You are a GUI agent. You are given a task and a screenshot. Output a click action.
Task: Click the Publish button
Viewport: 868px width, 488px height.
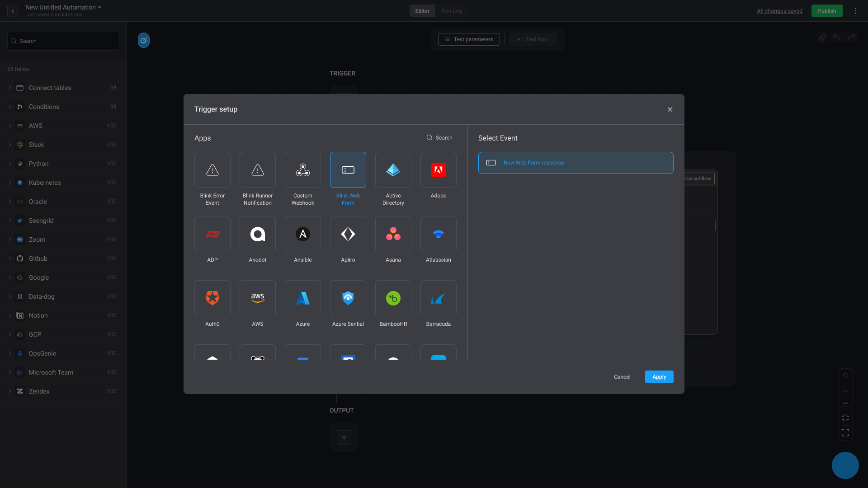827,11
